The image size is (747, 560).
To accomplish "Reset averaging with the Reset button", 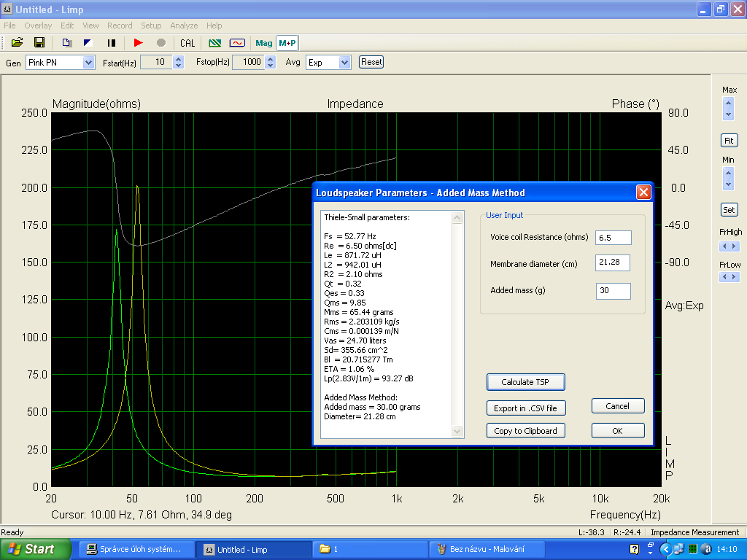I will [371, 62].
